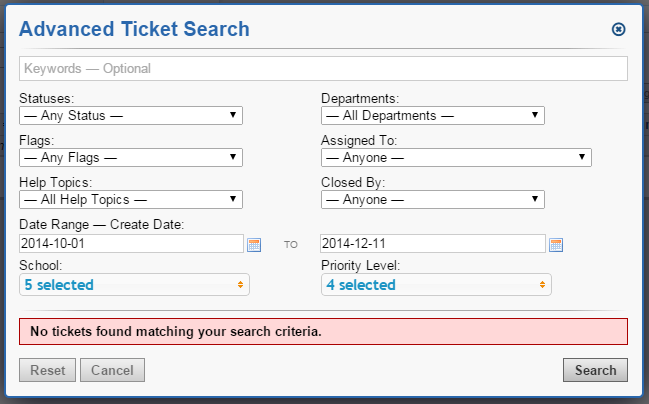Click the no tickets found error banner

[323, 331]
